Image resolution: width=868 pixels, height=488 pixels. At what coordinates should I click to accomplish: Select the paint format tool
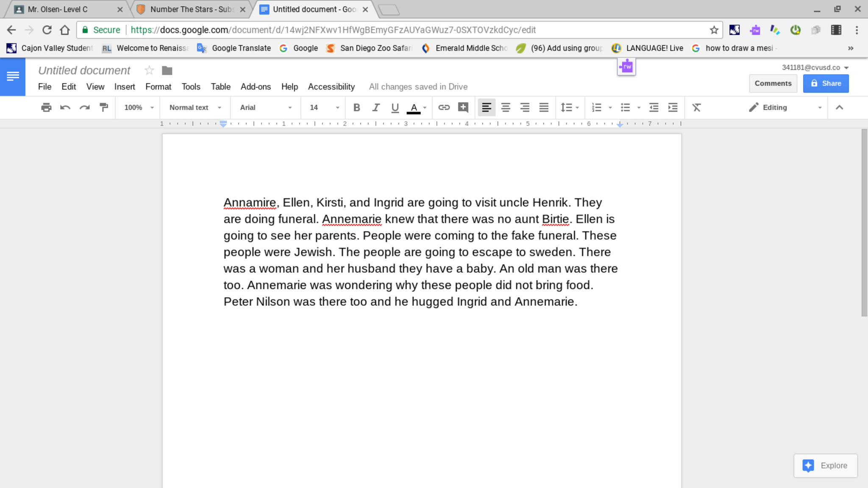coord(104,108)
